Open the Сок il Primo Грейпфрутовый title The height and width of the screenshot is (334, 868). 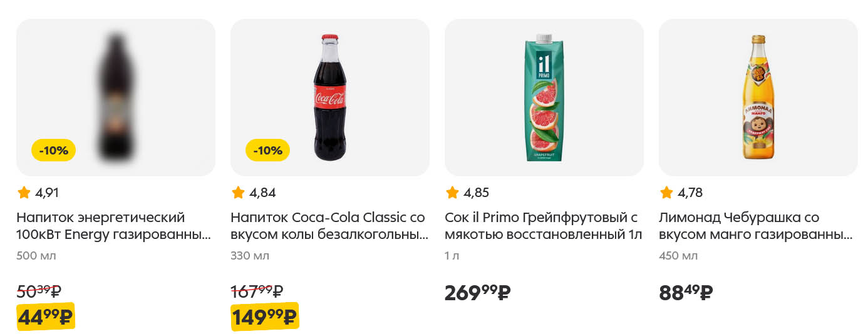pyautogui.click(x=543, y=226)
